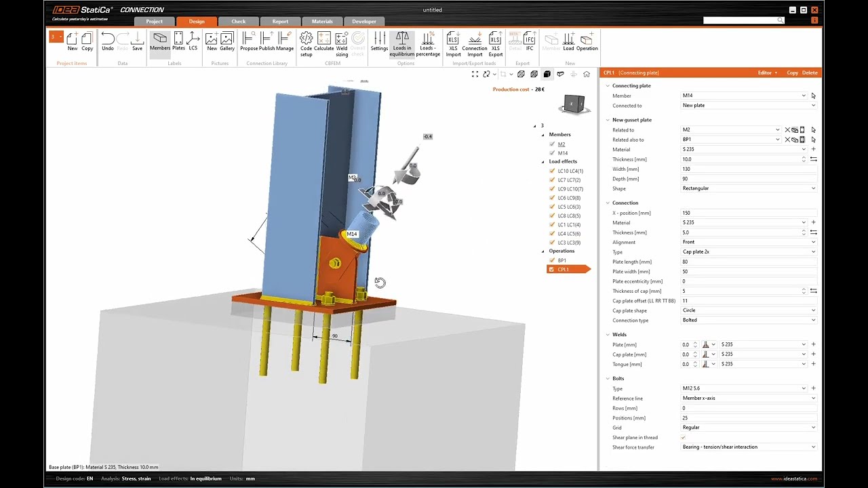Uncheck the M14 member checkbox

click(x=552, y=153)
